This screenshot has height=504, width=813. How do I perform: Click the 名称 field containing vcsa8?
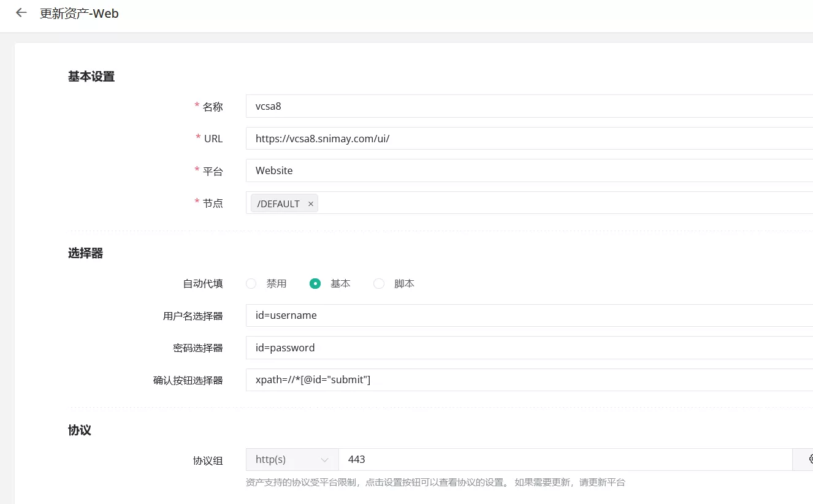click(527, 106)
